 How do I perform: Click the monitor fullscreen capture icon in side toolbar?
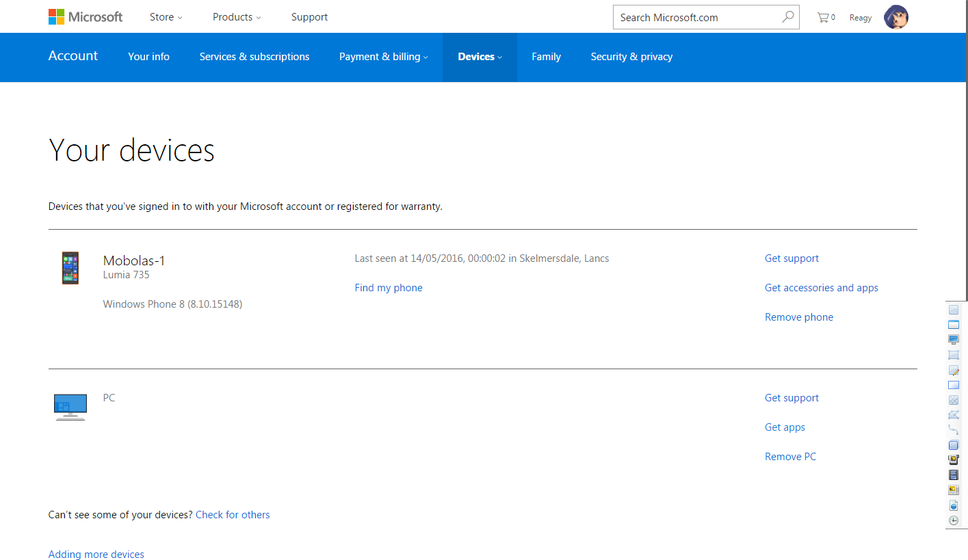click(x=954, y=340)
